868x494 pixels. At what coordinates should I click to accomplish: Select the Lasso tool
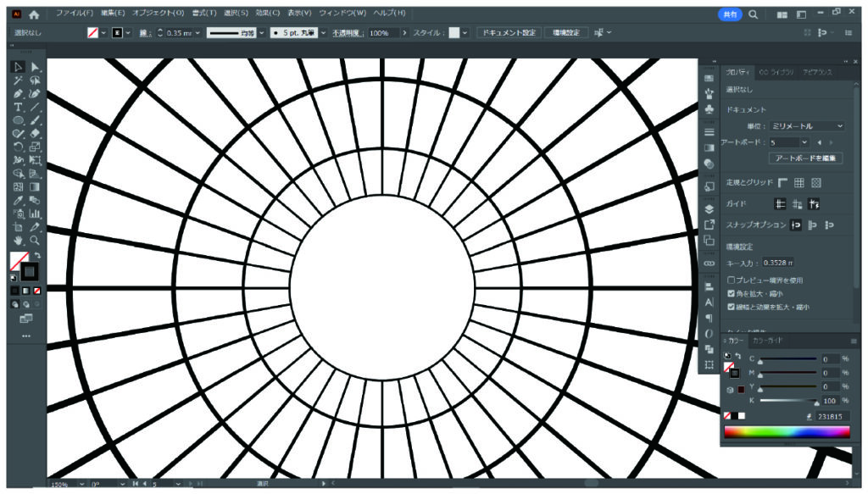(x=35, y=80)
